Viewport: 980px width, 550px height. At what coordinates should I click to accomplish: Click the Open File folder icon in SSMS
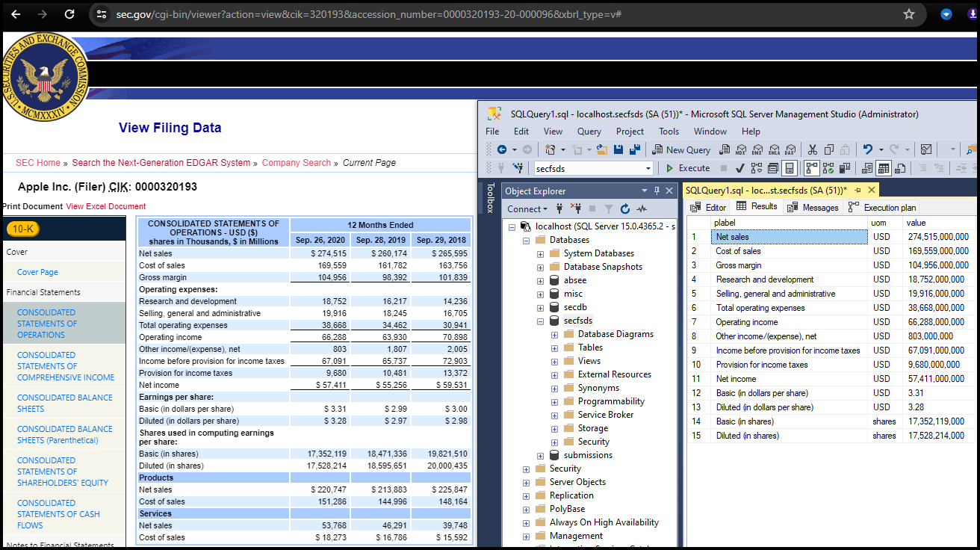click(601, 149)
